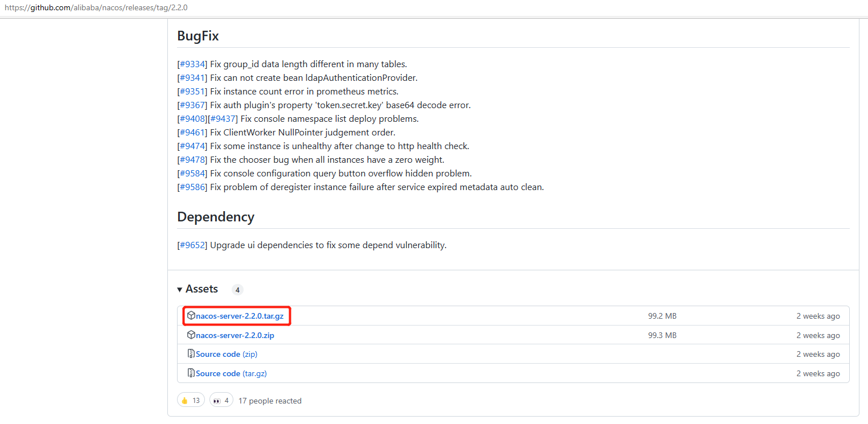Open issue #9478 about chooser bug
The image size is (868, 424).
pyautogui.click(x=192, y=159)
